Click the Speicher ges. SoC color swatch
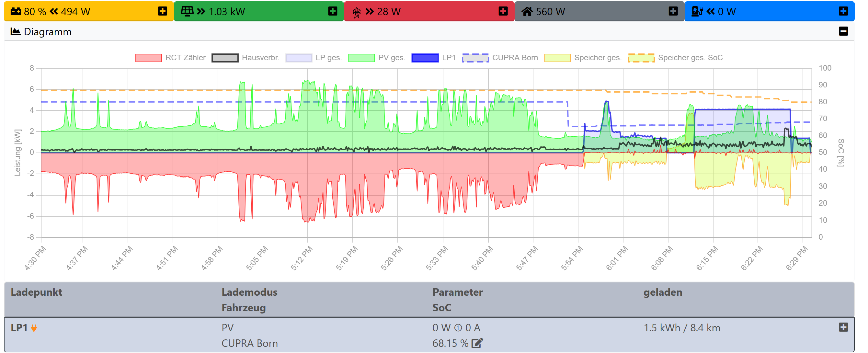The height and width of the screenshot is (353, 868). pyautogui.click(x=641, y=58)
